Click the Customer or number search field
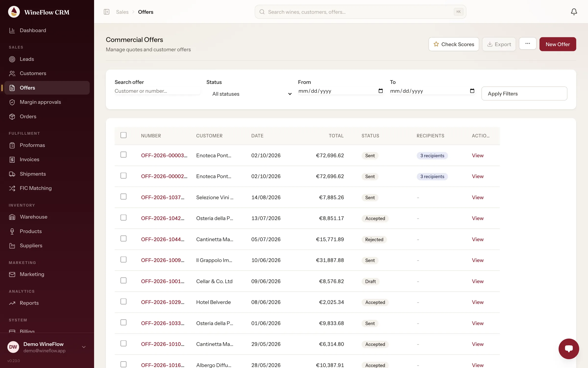Screen dimensions: 588x368 [157, 91]
